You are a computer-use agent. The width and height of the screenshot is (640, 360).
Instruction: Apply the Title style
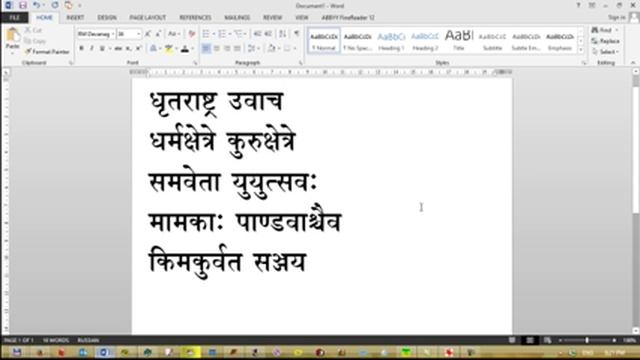pos(459,40)
